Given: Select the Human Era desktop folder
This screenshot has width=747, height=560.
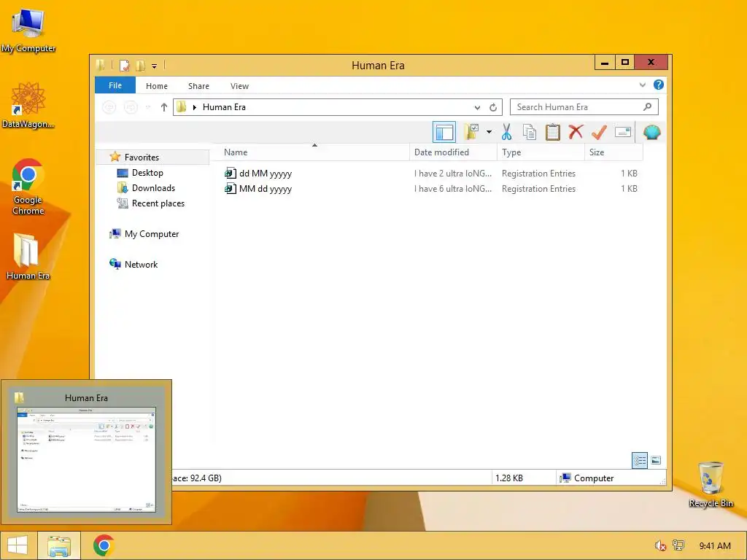Looking at the screenshot, I should click(28, 256).
